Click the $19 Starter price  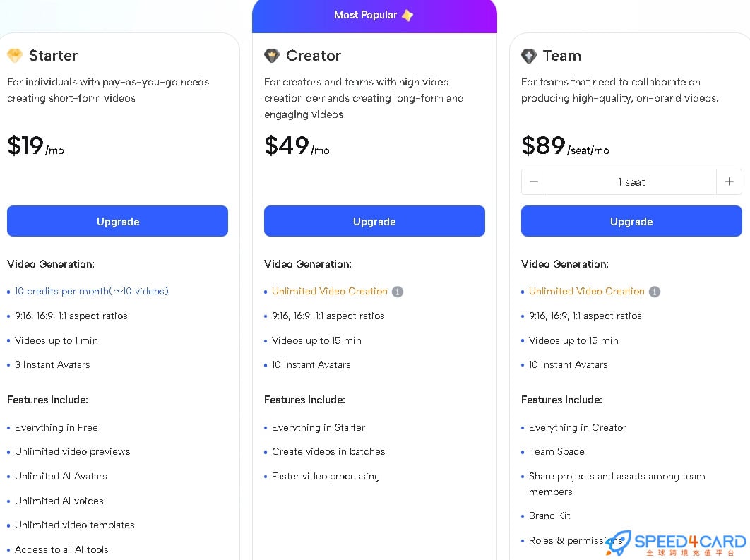click(25, 145)
